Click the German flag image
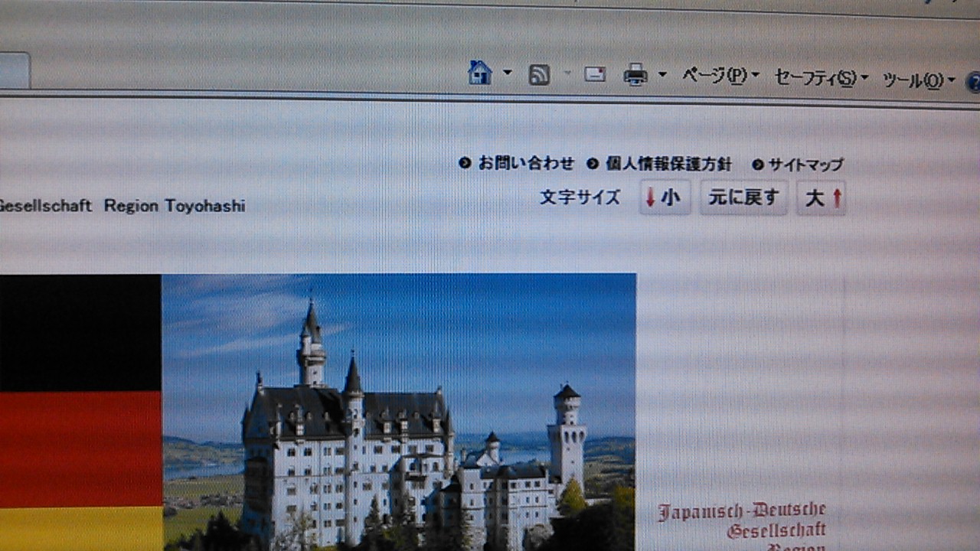This screenshot has height=551, width=980. point(81,412)
